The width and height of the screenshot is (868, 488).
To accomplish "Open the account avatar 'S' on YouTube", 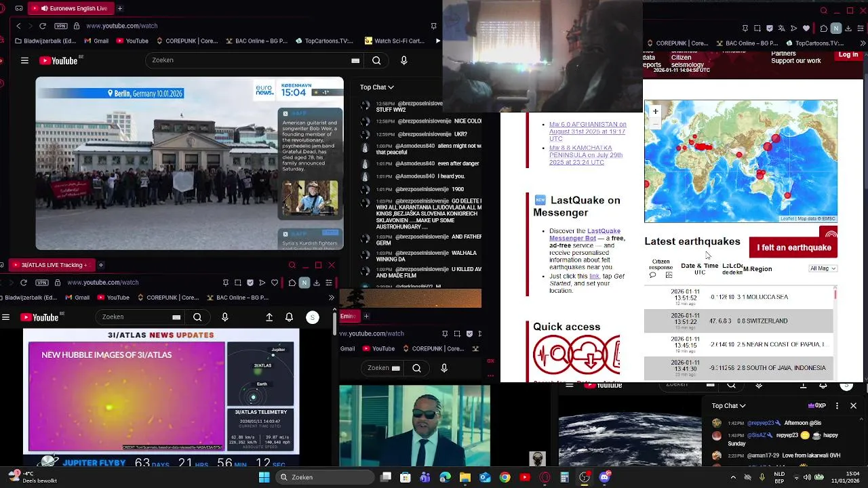I will point(312,317).
